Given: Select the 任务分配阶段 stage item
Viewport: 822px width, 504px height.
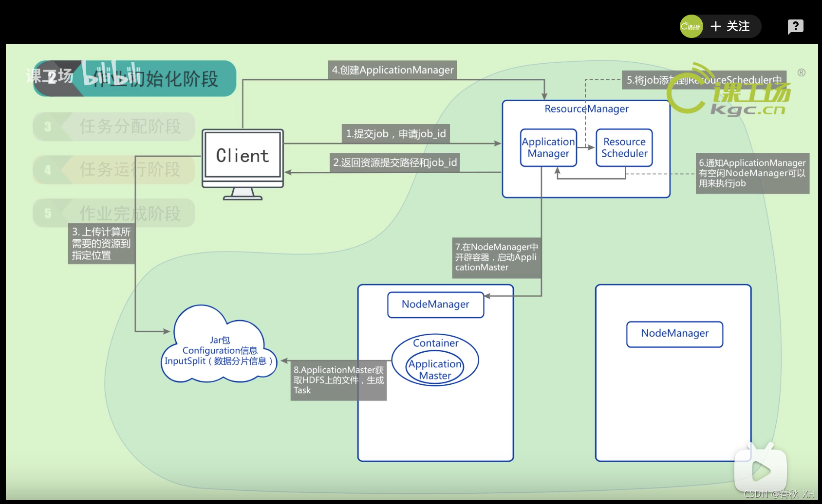Looking at the screenshot, I should click(x=114, y=126).
